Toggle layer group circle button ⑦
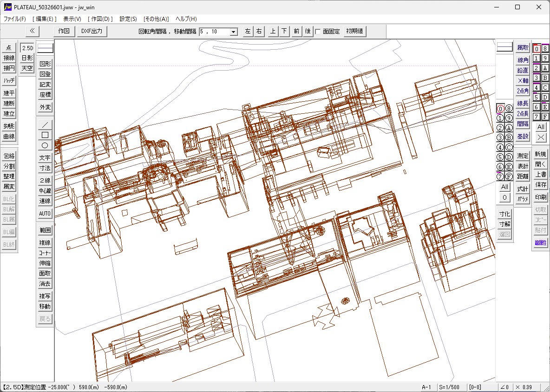550x392 pixels. pos(500,176)
